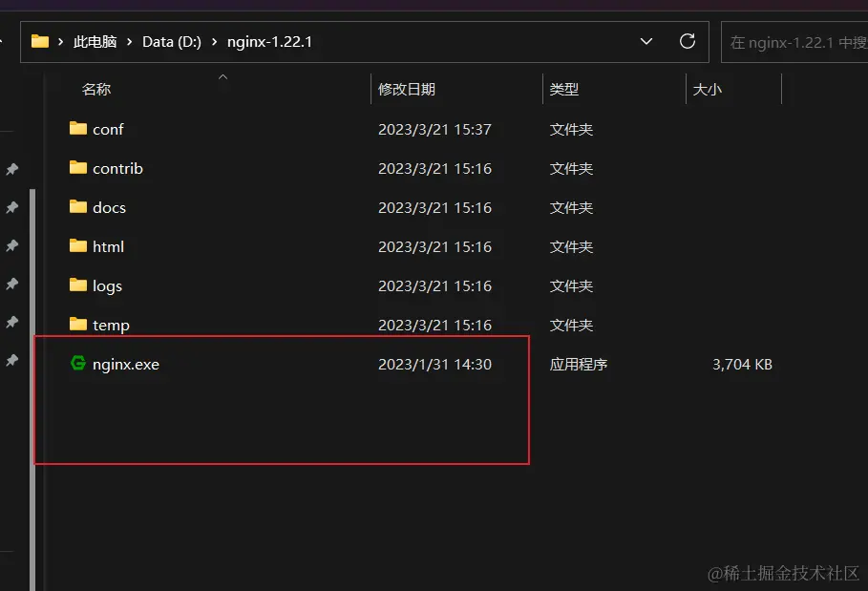Select the contrib folder name
Viewport: 868px width, 591px height.
point(117,168)
